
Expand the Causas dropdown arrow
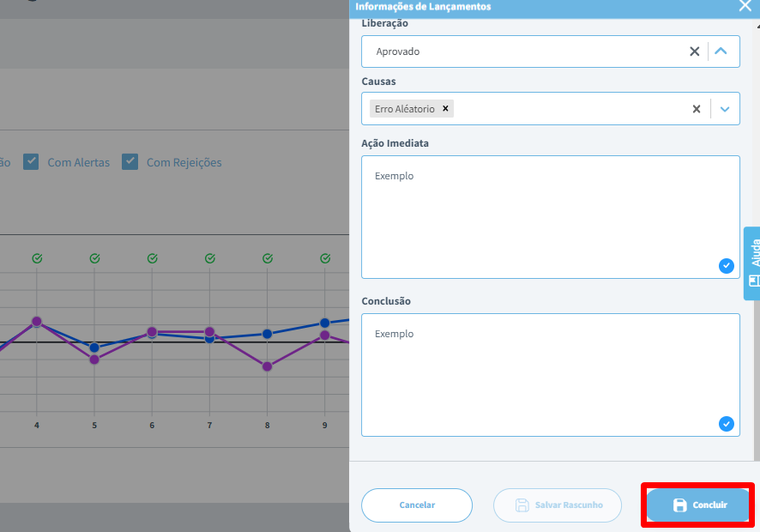click(725, 109)
